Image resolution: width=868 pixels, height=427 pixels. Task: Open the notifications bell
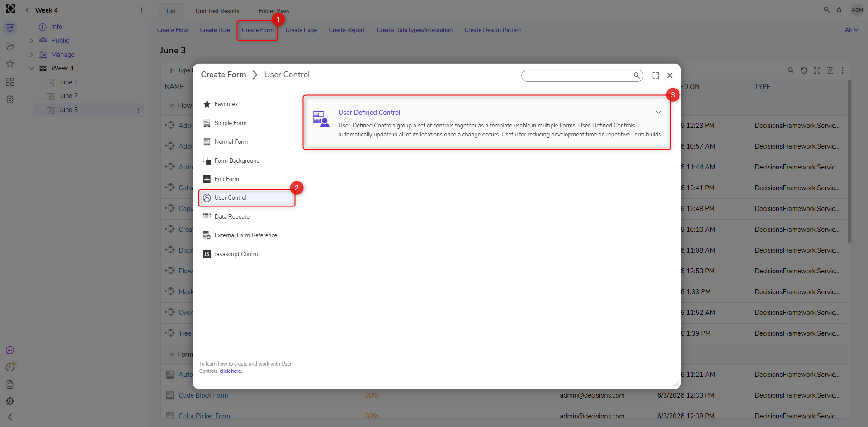[x=839, y=10]
